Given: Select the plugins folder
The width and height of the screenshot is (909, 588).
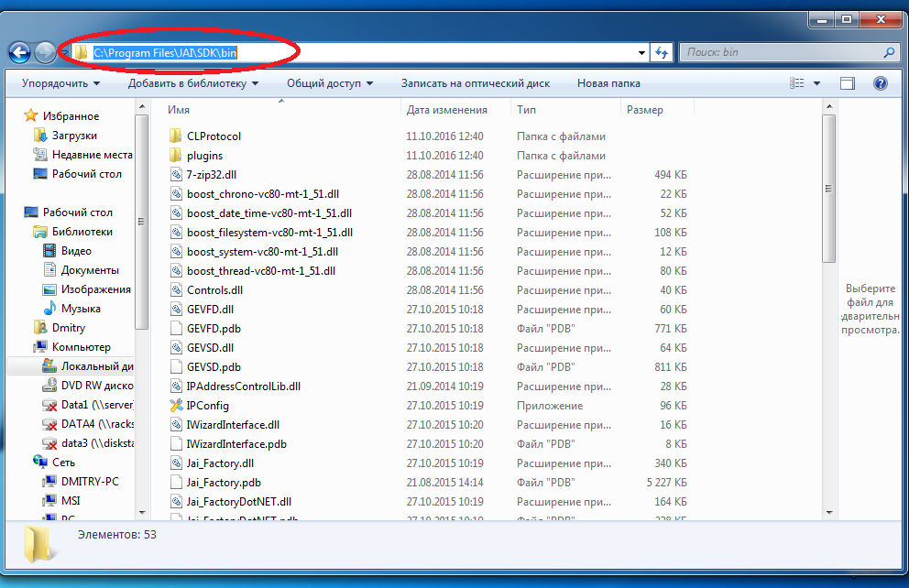Looking at the screenshot, I should 204,156.
